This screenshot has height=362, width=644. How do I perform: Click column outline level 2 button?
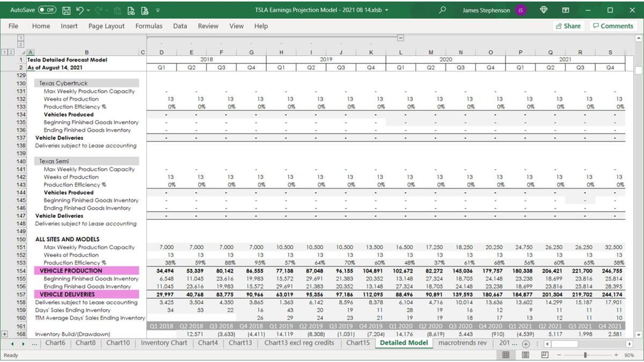[x=21, y=45]
